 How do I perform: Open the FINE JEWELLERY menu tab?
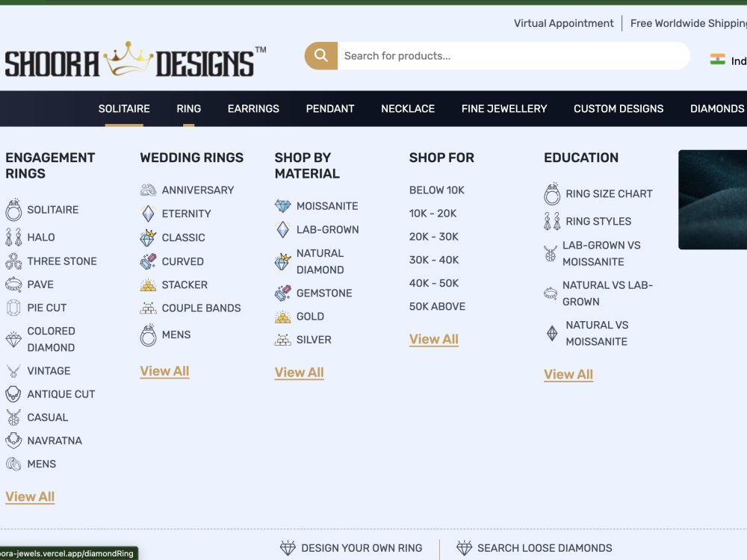point(504,108)
